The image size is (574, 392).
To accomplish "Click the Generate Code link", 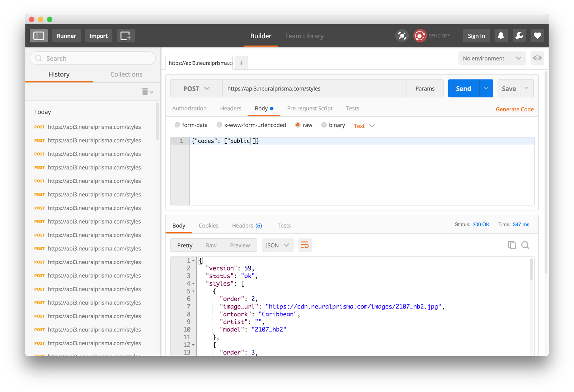I will pos(514,109).
